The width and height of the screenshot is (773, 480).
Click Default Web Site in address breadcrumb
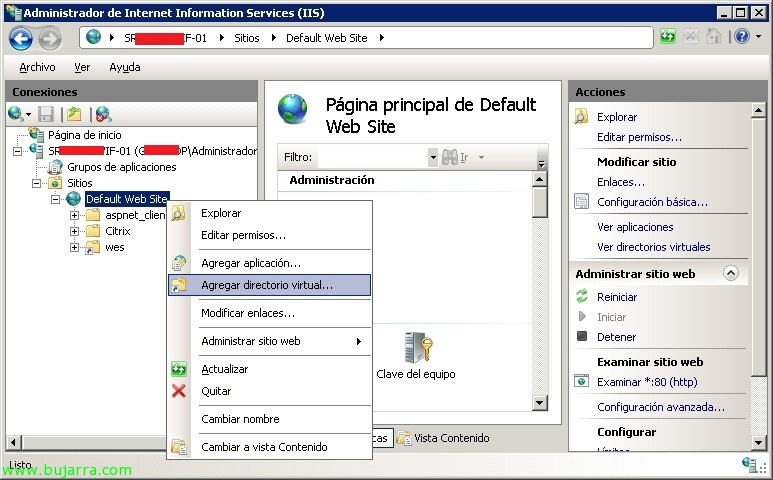tap(326, 38)
